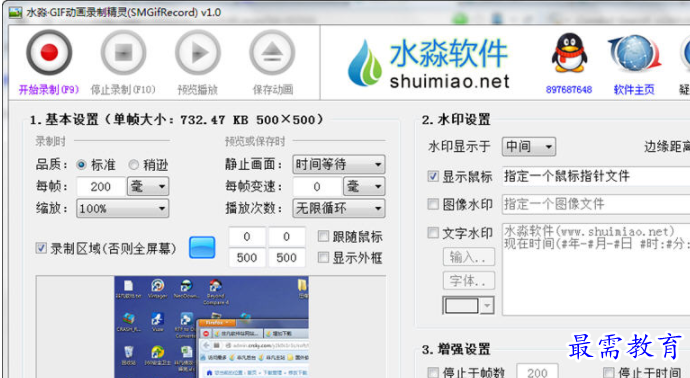The height and width of the screenshot is (378, 690).
Task: Click the region Y offset field (second 0)
Action: tap(286, 237)
